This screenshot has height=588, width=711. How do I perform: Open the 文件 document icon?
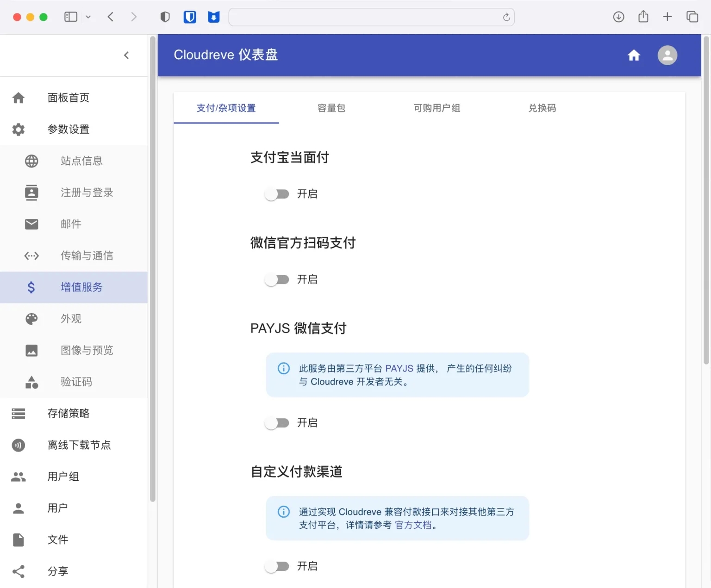click(x=19, y=540)
